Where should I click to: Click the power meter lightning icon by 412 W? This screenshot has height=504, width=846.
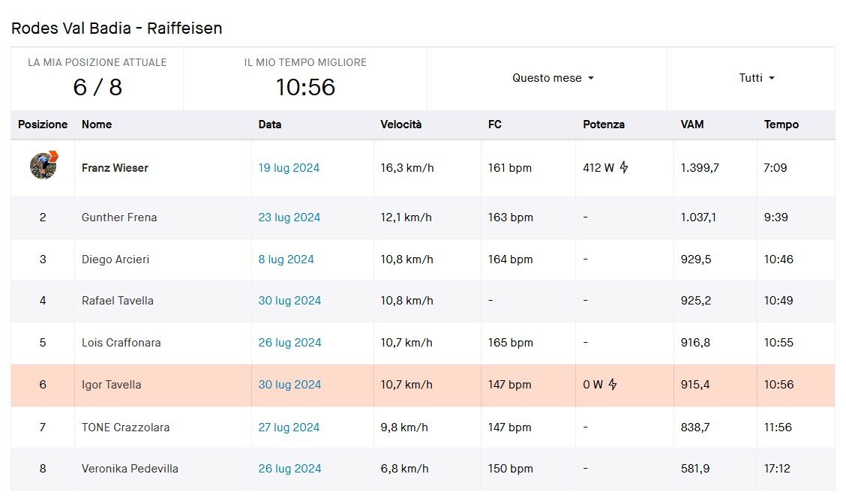pyautogui.click(x=624, y=167)
